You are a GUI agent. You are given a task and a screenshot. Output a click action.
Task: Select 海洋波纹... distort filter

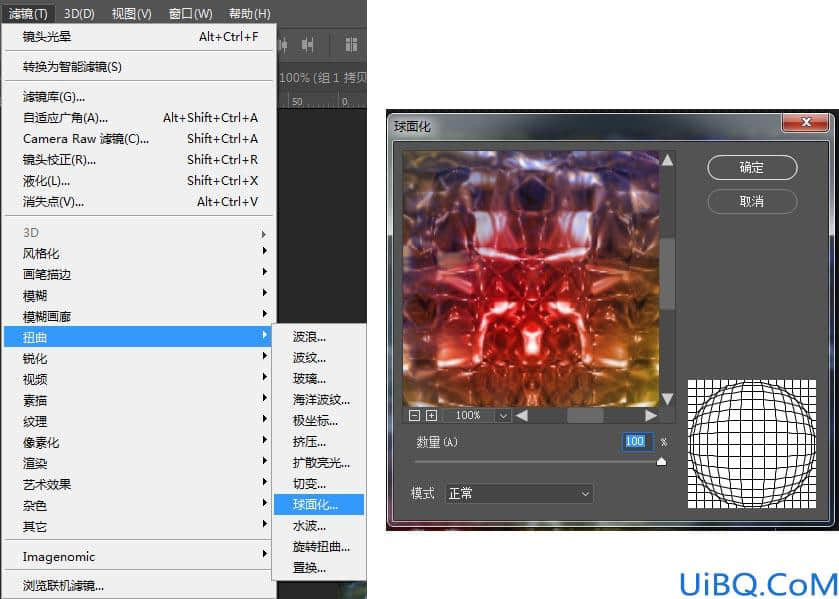(x=319, y=399)
